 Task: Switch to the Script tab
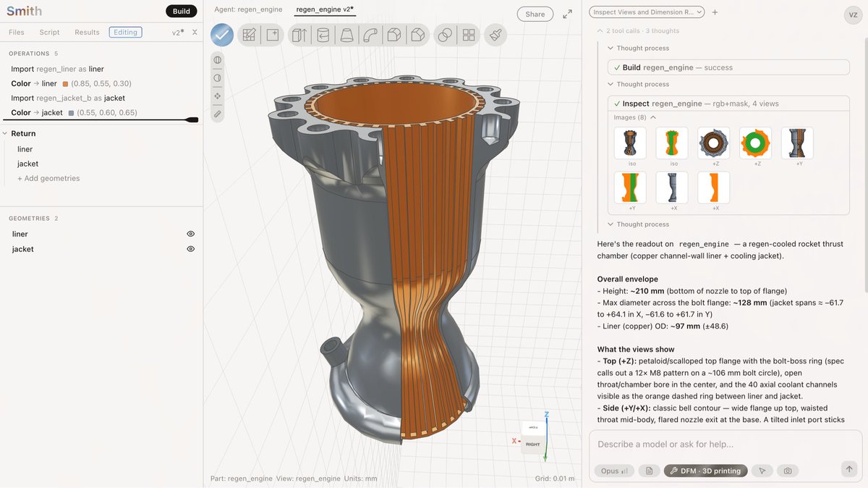coord(50,33)
